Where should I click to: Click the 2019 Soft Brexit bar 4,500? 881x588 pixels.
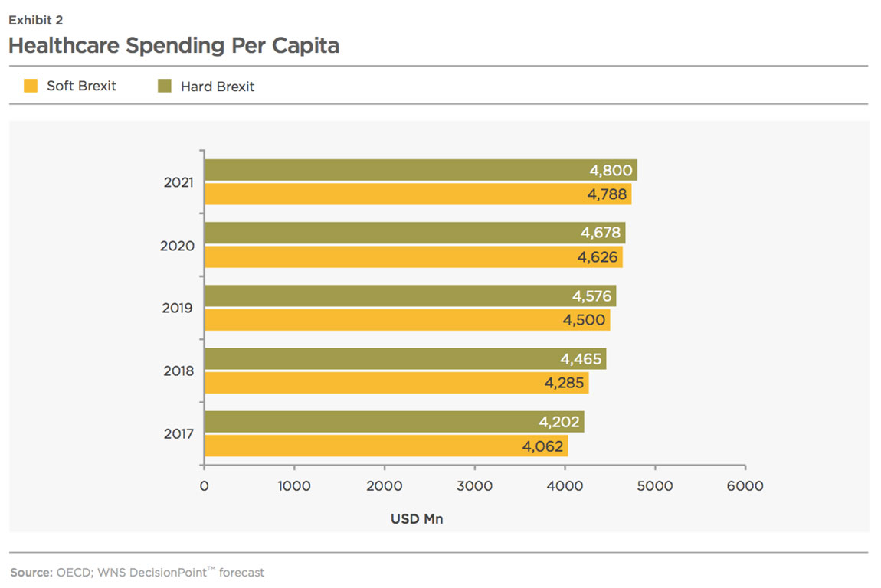click(x=408, y=320)
